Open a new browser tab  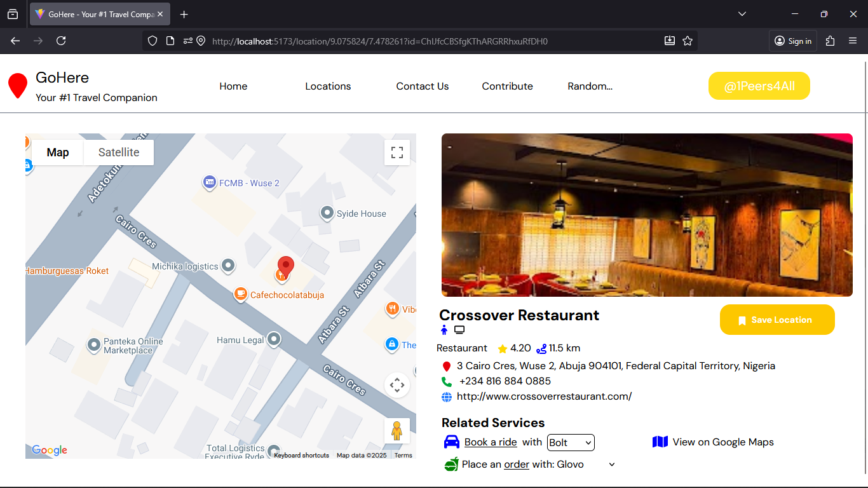click(x=184, y=14)
